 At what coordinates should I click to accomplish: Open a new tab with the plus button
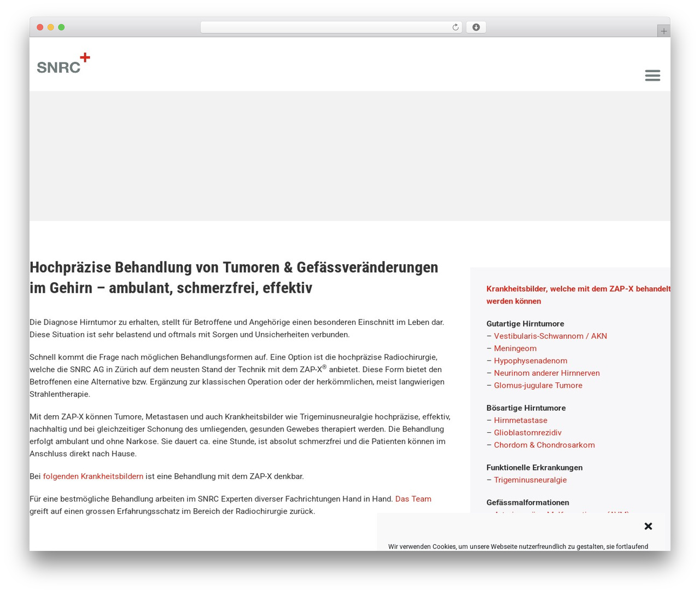(x=663, y=31)
